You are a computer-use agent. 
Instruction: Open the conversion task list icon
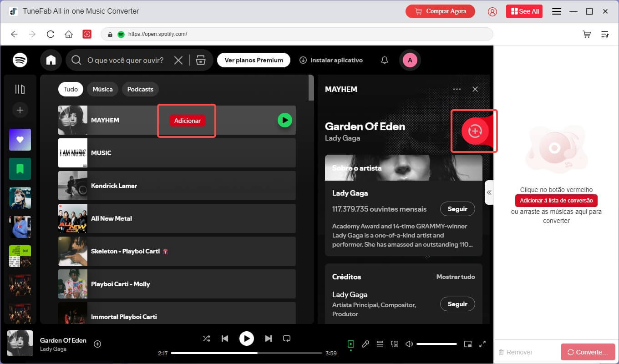point(605,34)
